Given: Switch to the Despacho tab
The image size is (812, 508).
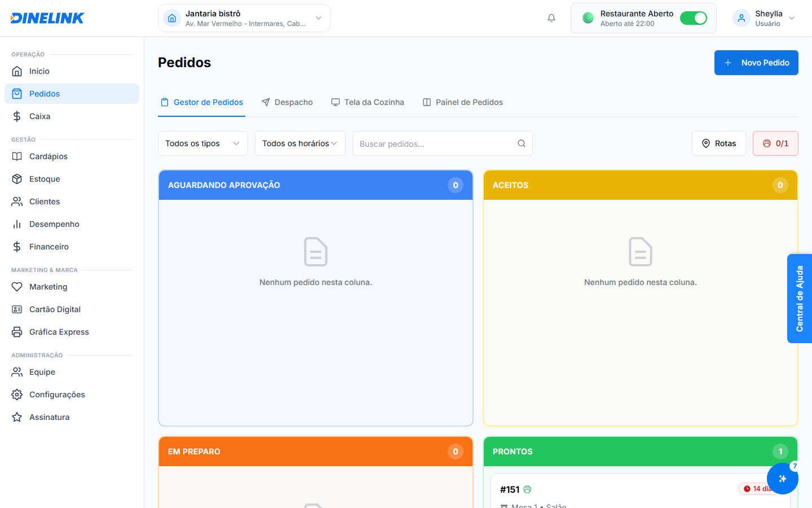Looking at the screenshot, I should [287, 102].
